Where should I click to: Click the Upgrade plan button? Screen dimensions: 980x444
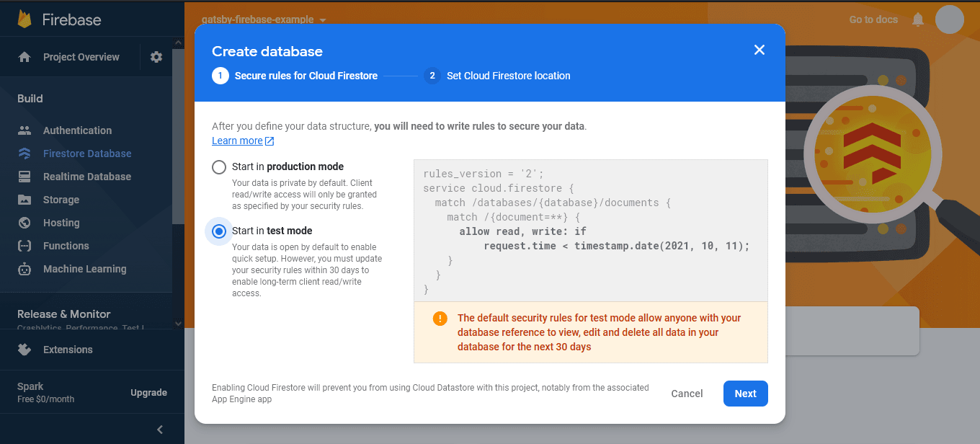(148, 393)
